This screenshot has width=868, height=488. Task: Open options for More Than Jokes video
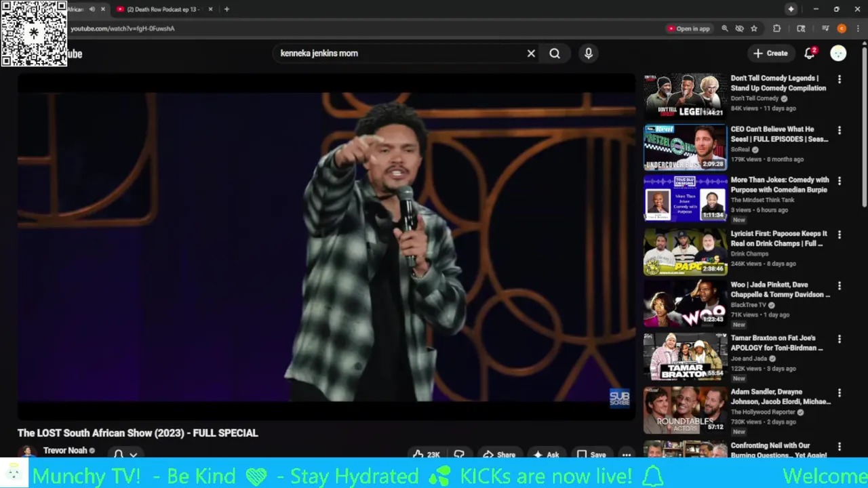click(x=840, y=181)
